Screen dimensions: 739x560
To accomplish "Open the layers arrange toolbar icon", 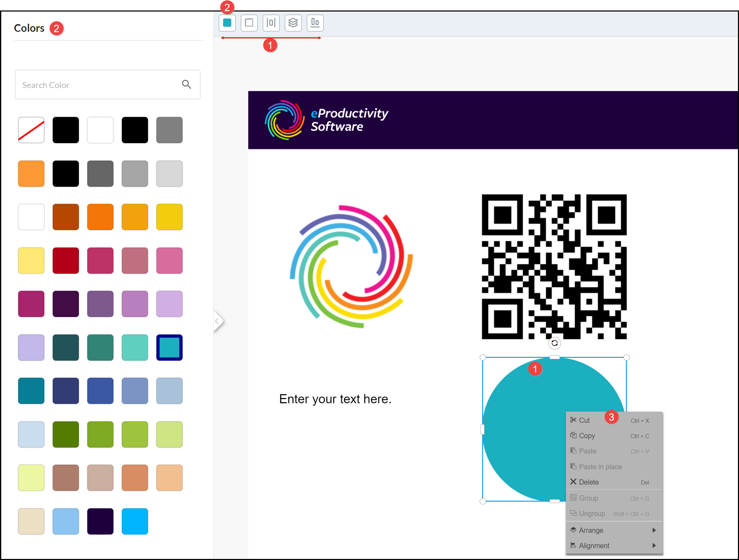I will pos(293,23).
